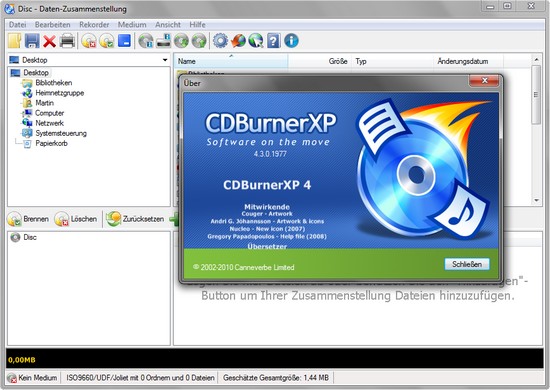The height and width of the screenshot is (390, 550).
Task: Click the version number 4.3.0.1977
Action: (270, 154)
